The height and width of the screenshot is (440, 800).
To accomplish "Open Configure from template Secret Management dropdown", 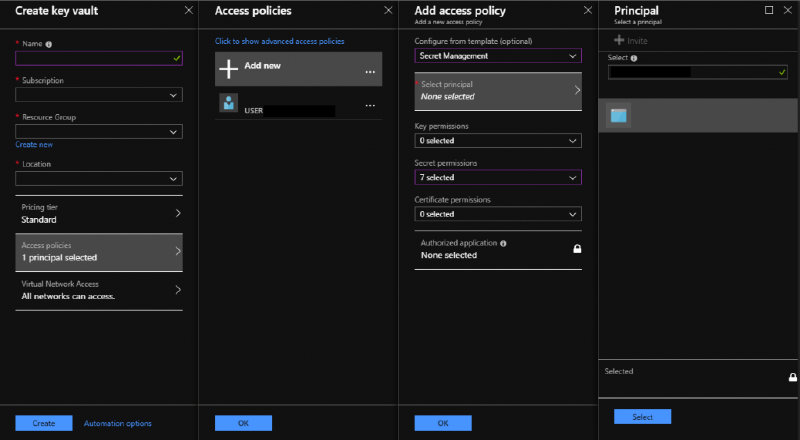I will 498,56.
